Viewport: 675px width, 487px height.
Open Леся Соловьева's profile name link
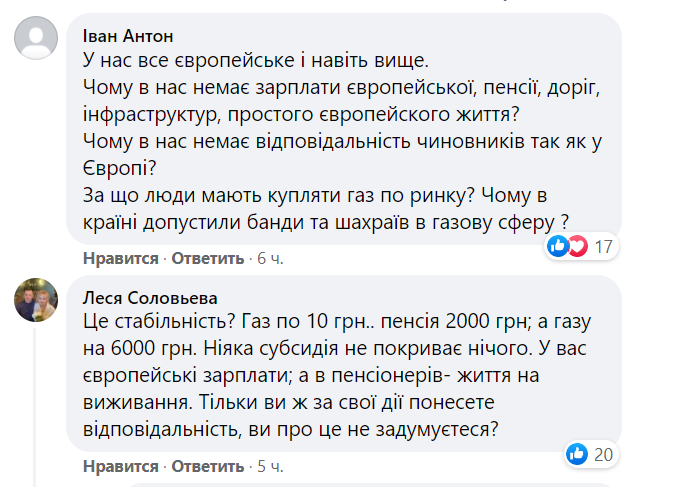click(147, 297)
